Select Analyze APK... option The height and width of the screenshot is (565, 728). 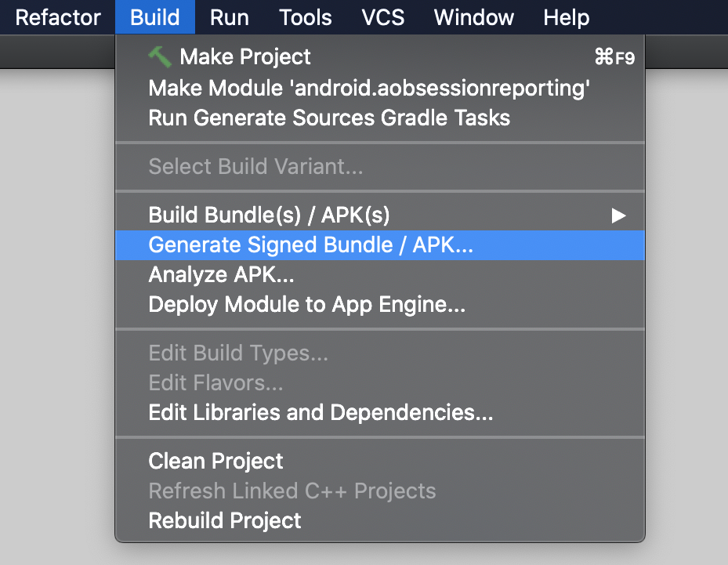[x=380, y=275]
